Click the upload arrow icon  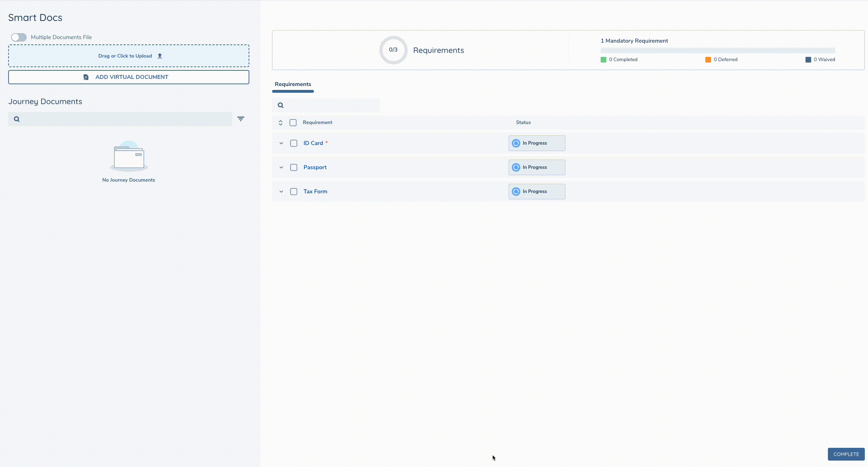(x=160, y=56)
